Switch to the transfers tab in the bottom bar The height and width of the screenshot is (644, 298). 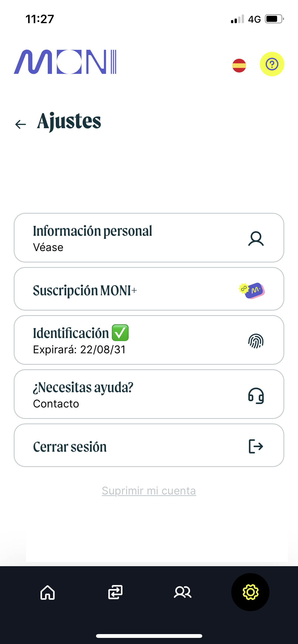pos(115,592)
